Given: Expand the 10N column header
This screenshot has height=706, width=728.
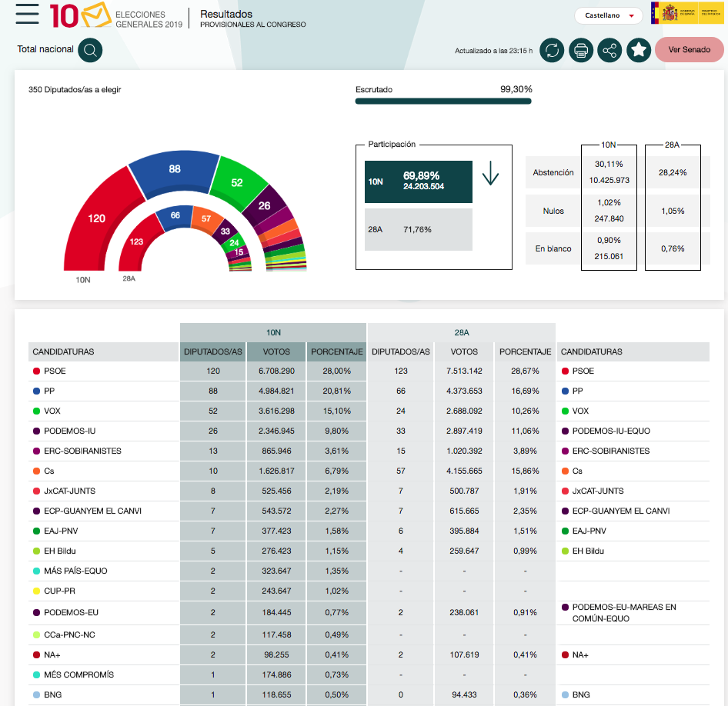Looking at the screenshot, I should click(272, 332).
